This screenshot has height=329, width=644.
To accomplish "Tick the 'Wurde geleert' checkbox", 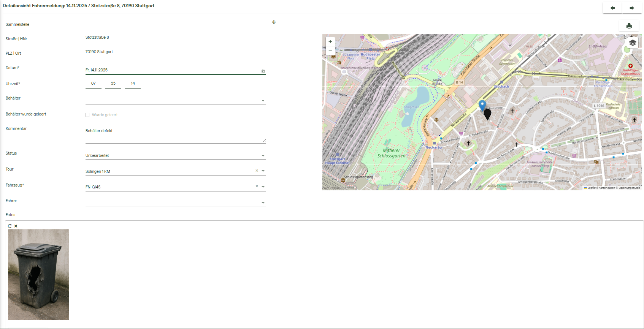I will [87, 115].
